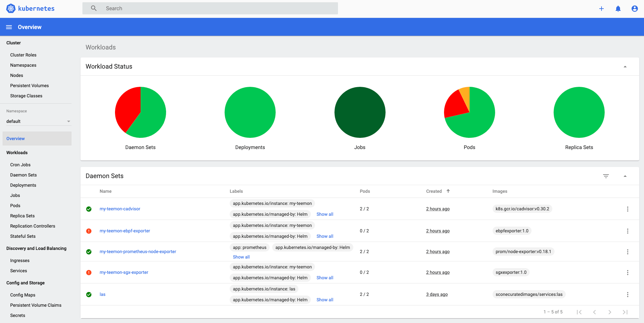Go to the next page of daemon sets
The width and height of the screenshot is (644, 323).
610,312
